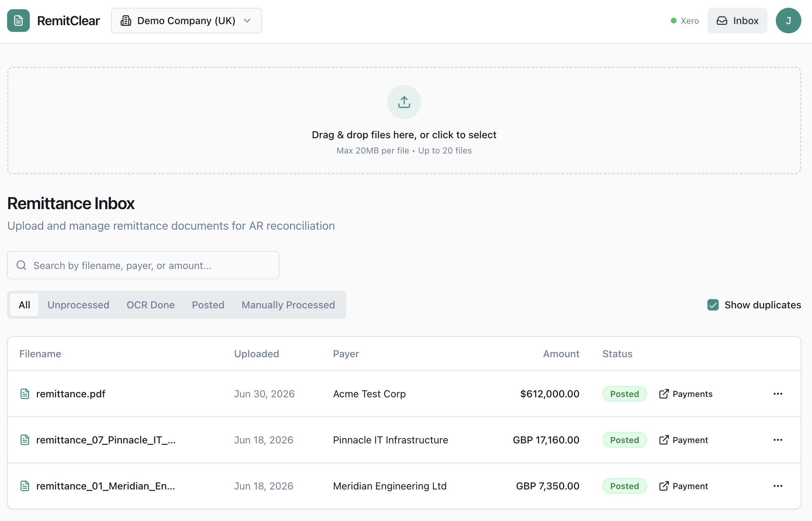Click the green Xero connection status dot

coord(674,21)
